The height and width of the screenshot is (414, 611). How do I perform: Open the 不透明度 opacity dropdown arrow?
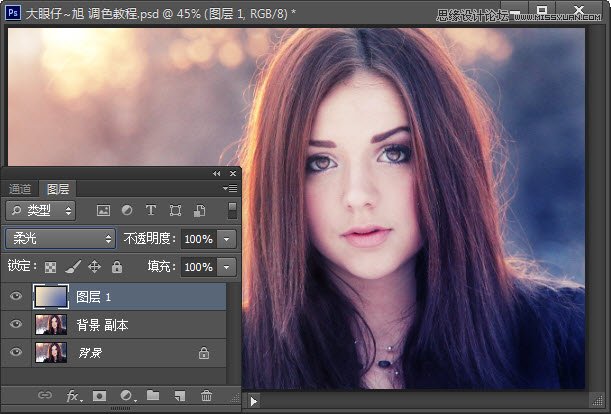coord(227,239)
